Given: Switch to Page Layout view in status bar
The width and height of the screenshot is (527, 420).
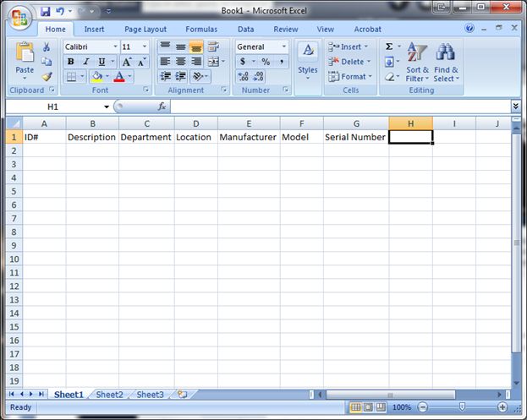Looking at the screenshot, I should pos(368,407).
